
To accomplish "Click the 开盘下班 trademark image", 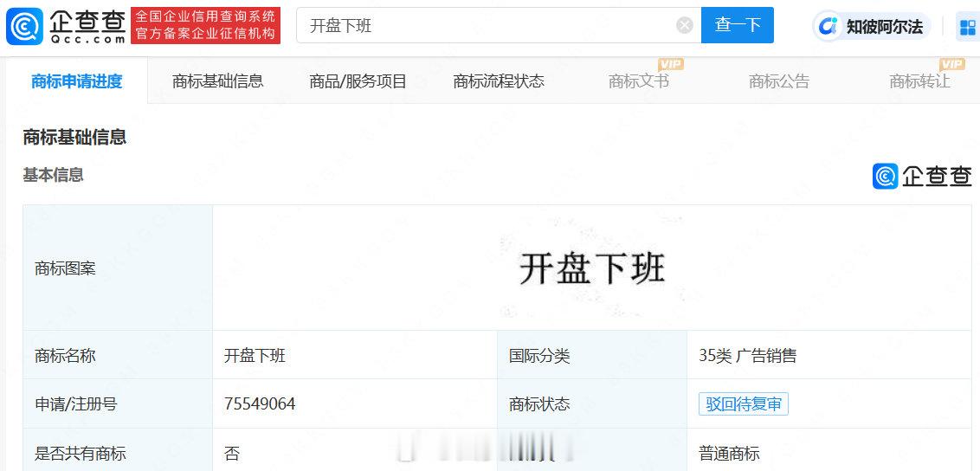I will tap(592, 269).
